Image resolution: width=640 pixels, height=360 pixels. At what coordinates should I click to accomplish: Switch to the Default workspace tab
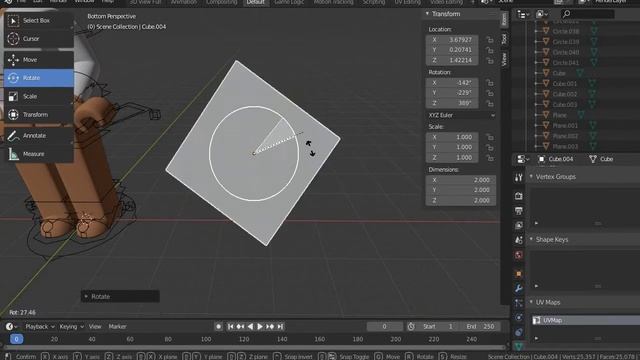pyautogui.click(x=256, y=2)
